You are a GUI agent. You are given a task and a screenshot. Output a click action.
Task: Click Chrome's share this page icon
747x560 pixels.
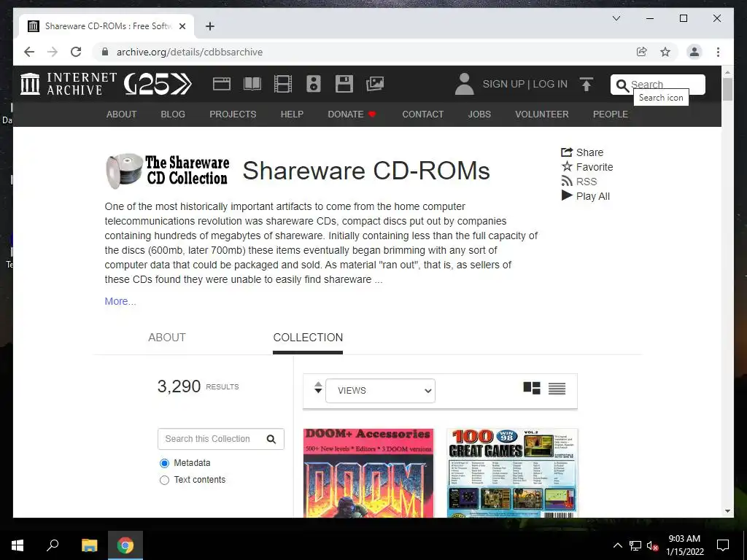(642, 52)
